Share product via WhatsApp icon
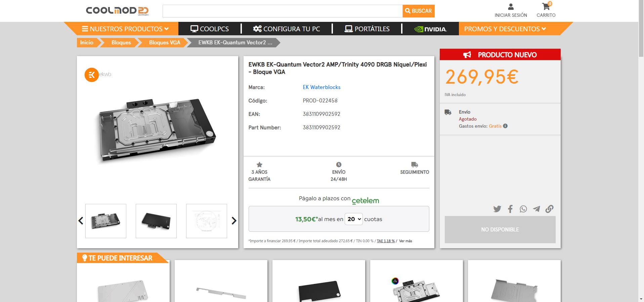644x302 pixels. pyautogui.click(x=523, y=209)
